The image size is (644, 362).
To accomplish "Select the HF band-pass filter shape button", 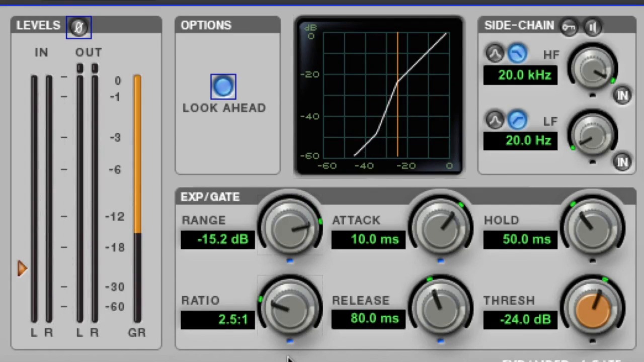I will point(495,54).
